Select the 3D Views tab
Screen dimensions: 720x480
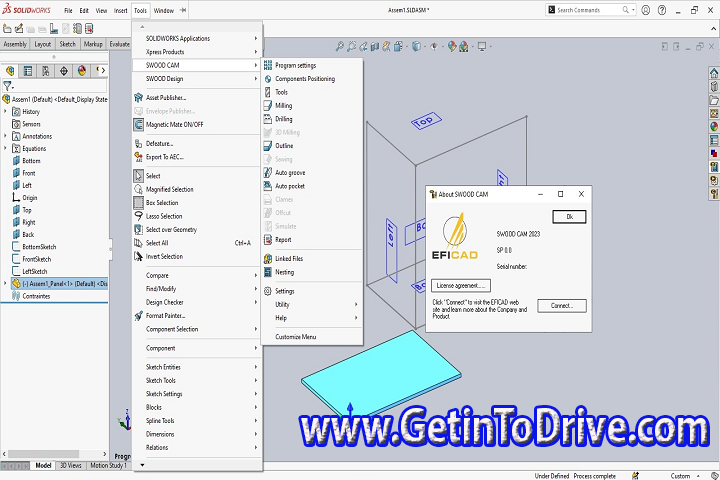click(x=71, y=465)
